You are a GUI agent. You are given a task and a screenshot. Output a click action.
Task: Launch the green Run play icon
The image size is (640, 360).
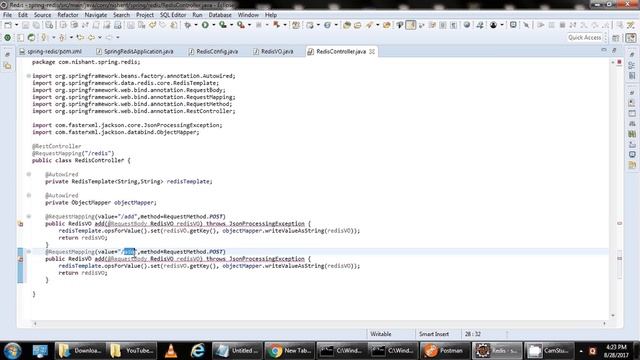pyautogui.click(x=205, y=25)
